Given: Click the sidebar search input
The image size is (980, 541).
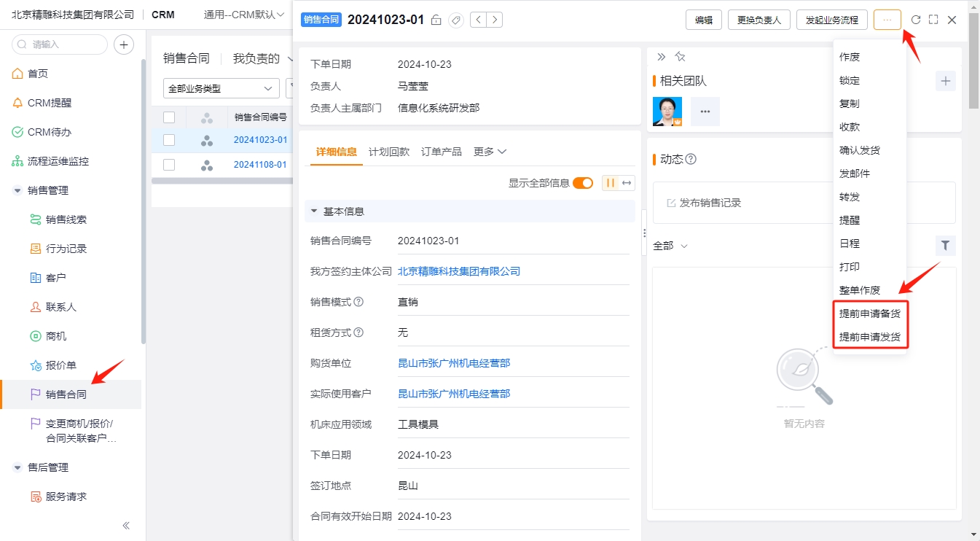Looking at the screenshot, I should [60, 44].
